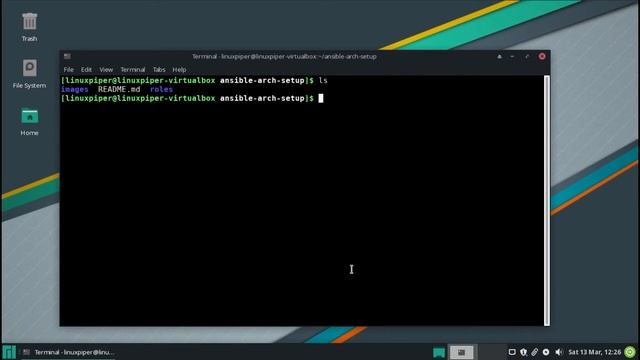Click the Terminal taskbar button

tap(69, 352)
